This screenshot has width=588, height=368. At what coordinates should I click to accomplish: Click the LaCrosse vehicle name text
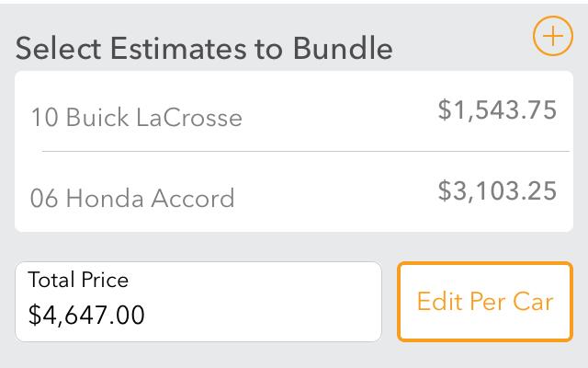(x=189, y=118)
